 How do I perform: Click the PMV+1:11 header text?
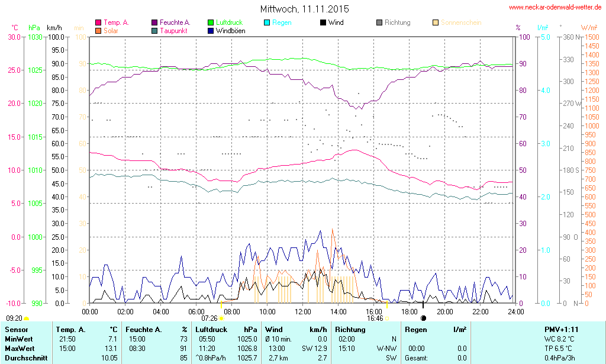click(x=562, y=329)
